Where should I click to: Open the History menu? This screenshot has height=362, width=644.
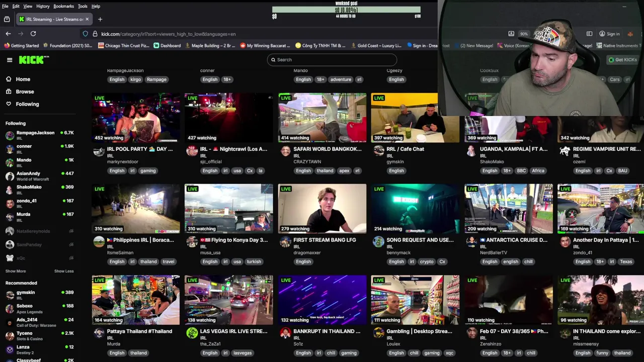tap(43, 6)
